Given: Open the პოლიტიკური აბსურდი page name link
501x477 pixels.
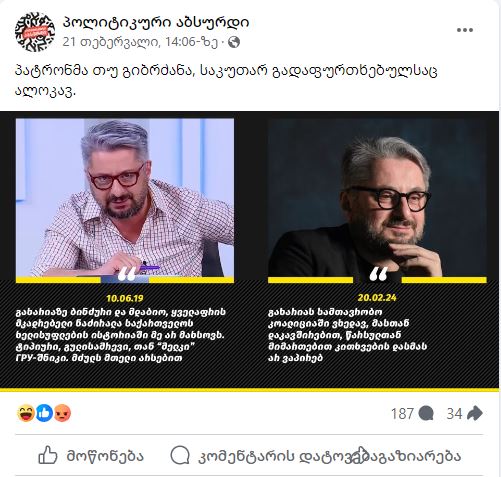Looking at the screenshot, I should pyautogui.click(x=156, y=22).
